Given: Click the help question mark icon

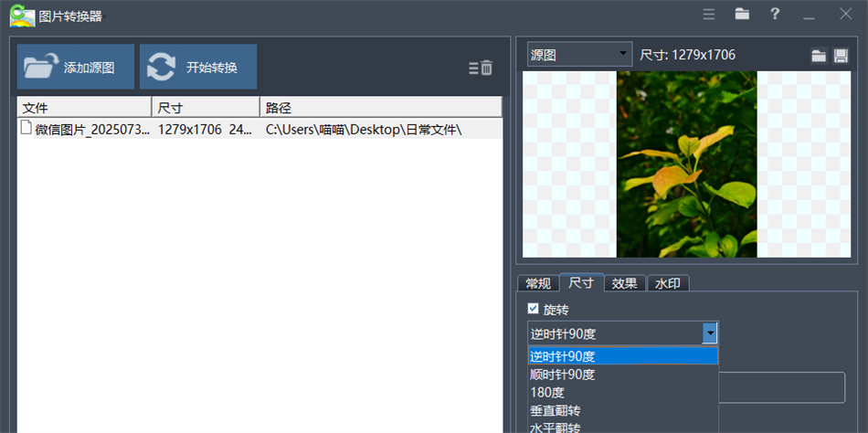Looking at the screenshot, I should (x=775, y=14).
